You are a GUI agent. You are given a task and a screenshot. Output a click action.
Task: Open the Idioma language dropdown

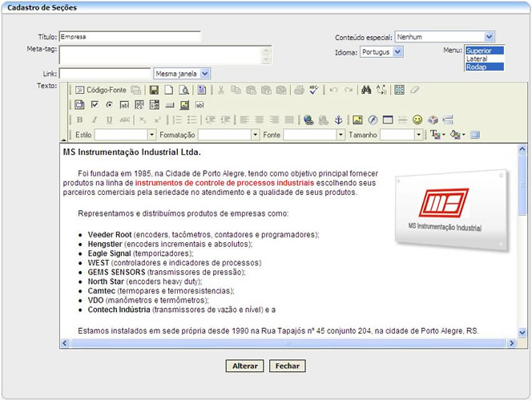click(x=381, y=52)
